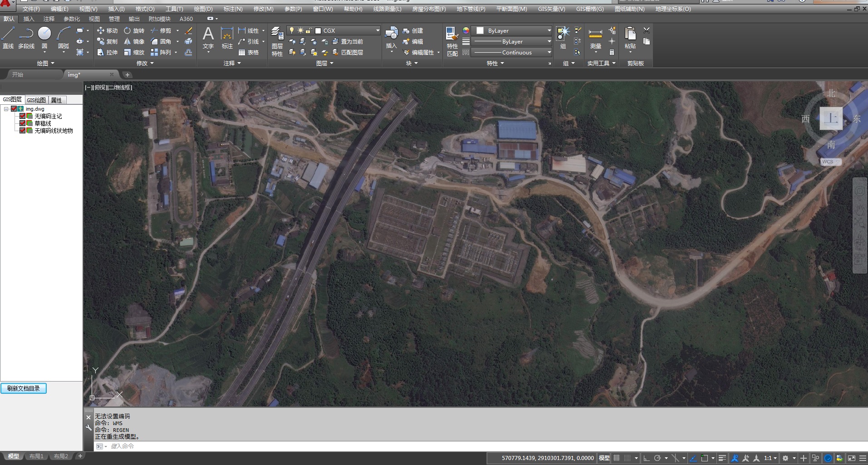This screenshot has height=465, width=868.
Task: Click the new drawing tab plus button
Action: click(128, 74)
